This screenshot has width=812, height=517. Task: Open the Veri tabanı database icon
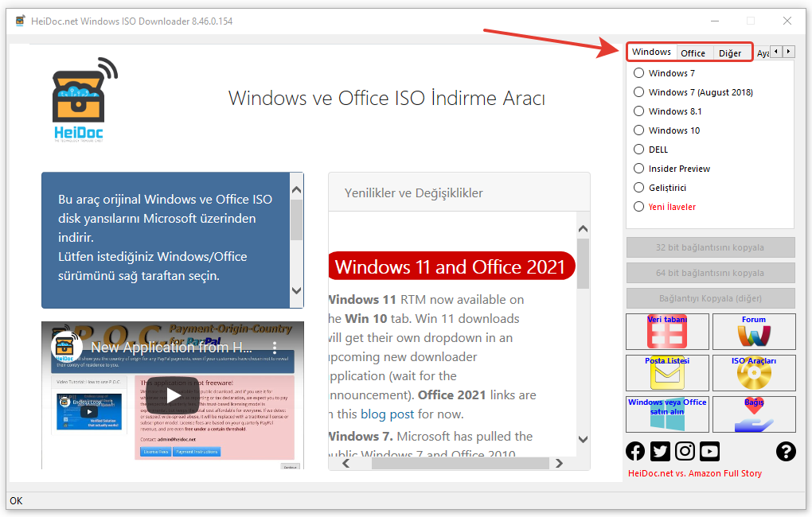(667, 332)
